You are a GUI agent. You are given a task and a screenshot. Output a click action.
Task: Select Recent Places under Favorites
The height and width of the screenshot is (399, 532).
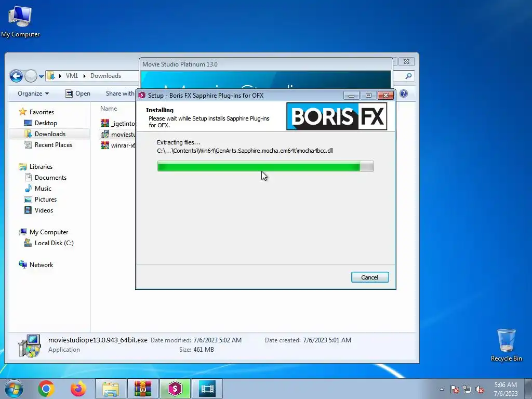(48, 144)
